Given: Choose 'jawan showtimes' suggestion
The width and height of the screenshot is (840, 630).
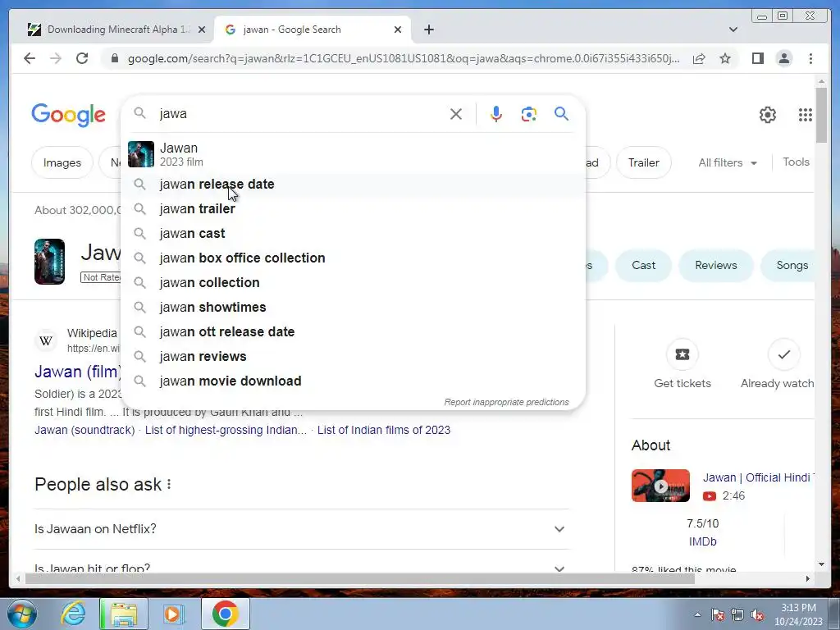Looking at the screenshot, I should click(x=354, y=308).
